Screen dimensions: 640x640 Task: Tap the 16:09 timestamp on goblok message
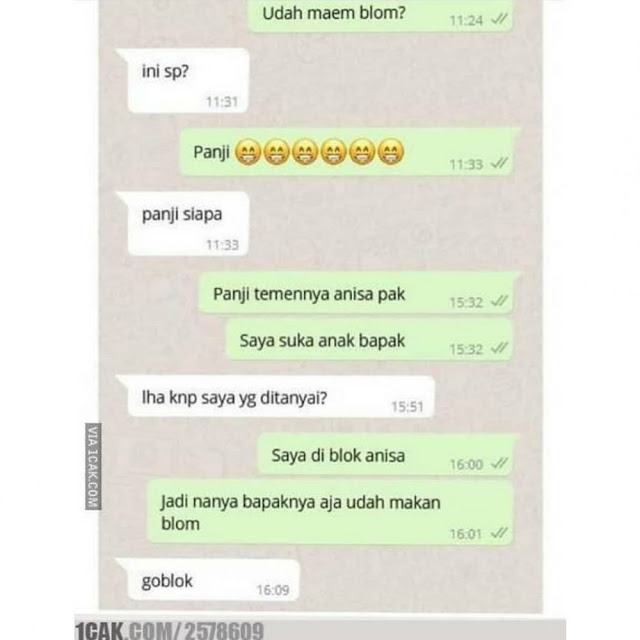[273, 590]
